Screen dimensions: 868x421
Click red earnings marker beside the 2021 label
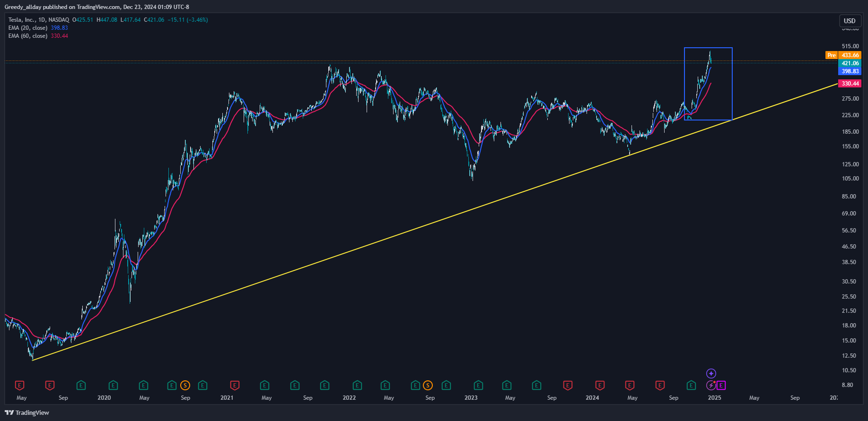(234, 386)
